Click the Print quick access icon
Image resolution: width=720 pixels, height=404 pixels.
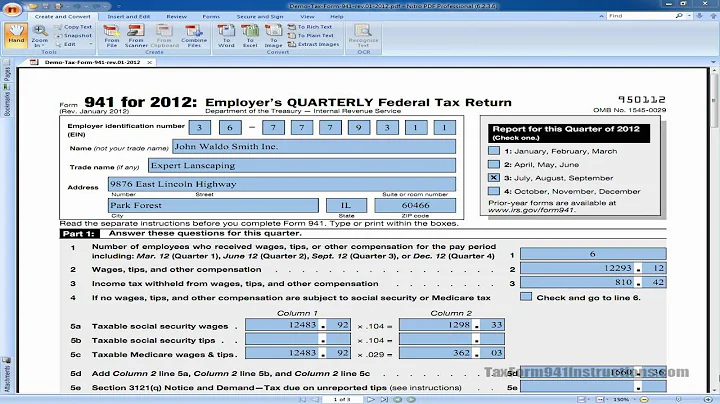point(58,6)
